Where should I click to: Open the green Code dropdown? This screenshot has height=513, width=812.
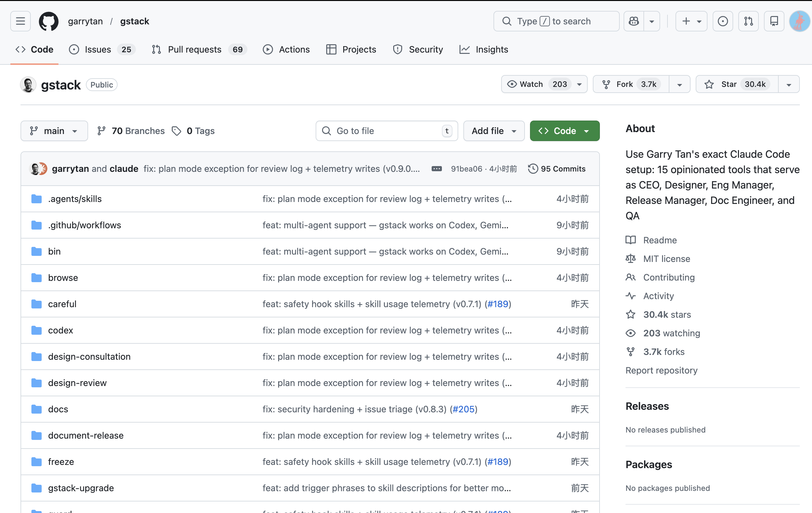coord(565,131)
